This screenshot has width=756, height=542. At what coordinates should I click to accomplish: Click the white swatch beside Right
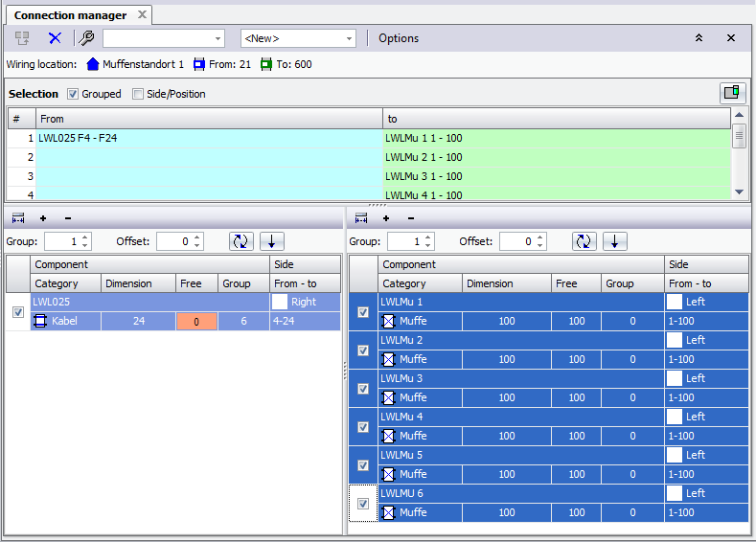click(x=280, y=302)
